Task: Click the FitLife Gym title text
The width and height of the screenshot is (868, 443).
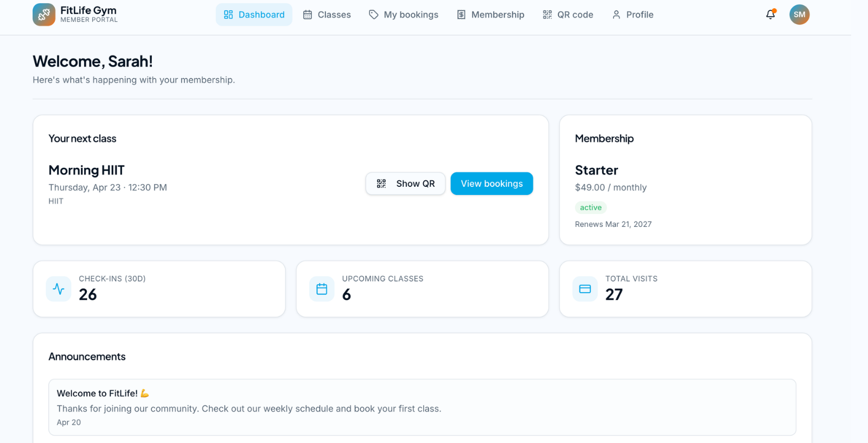Action: pyautogui.click(x=88, y=10)
